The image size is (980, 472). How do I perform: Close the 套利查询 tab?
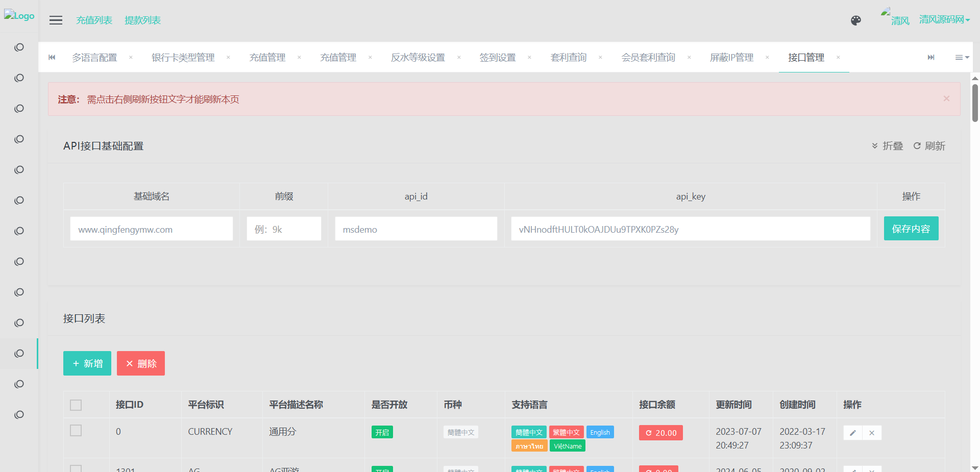point(600,58)
